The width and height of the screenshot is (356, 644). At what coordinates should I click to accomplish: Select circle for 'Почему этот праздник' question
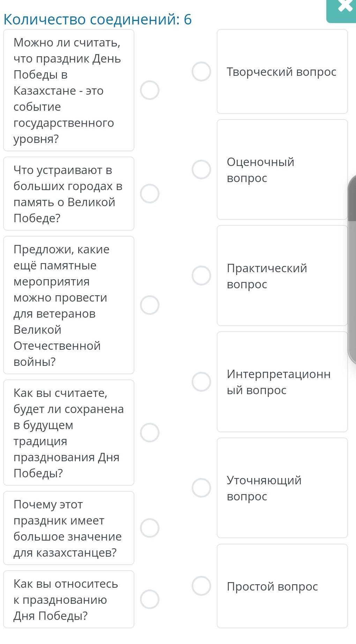point(150,528)
